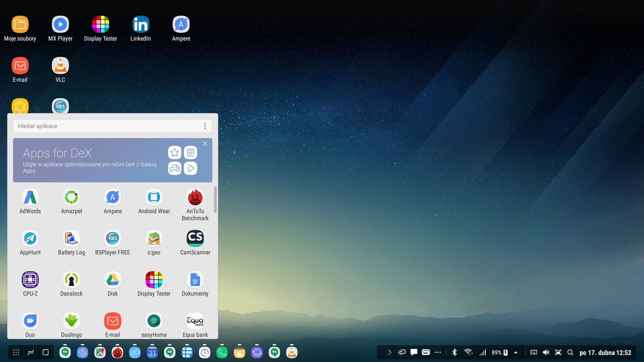This screenshot has width=644, height=362.
Task: Open the recent apps button in the taskbar
Action: click(31, 352)
